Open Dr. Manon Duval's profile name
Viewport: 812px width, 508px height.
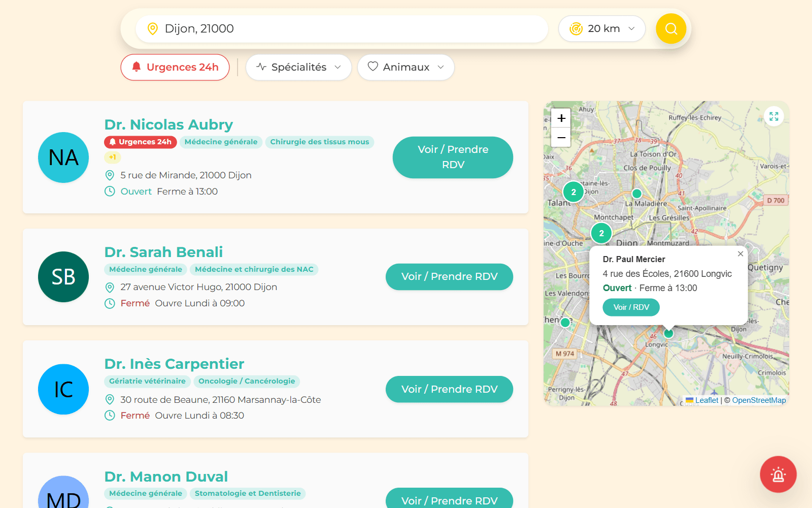tap(166, 477)
